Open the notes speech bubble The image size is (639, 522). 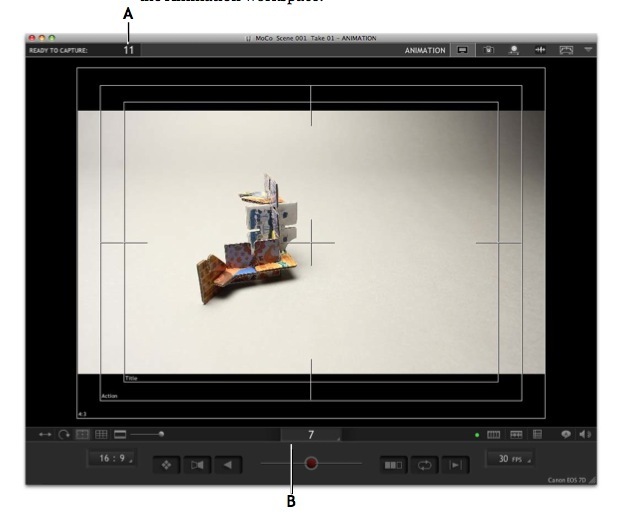point(566,435)
